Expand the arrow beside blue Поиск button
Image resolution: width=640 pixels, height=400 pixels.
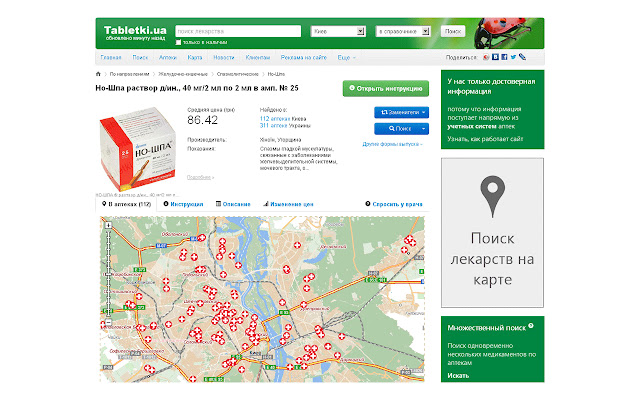click(424, 129)
